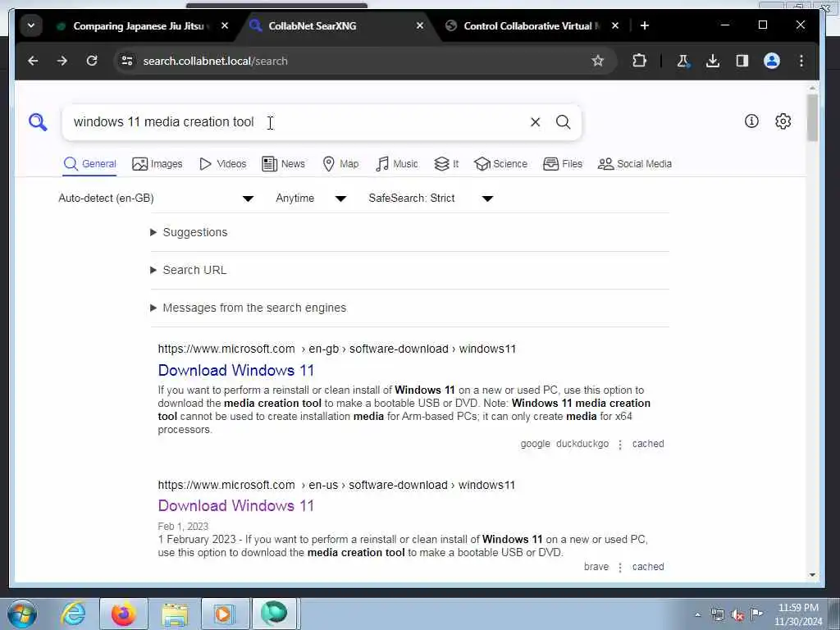
Task: Open cached link of the google duckduckgo result
Action: (x=648, y=444)
